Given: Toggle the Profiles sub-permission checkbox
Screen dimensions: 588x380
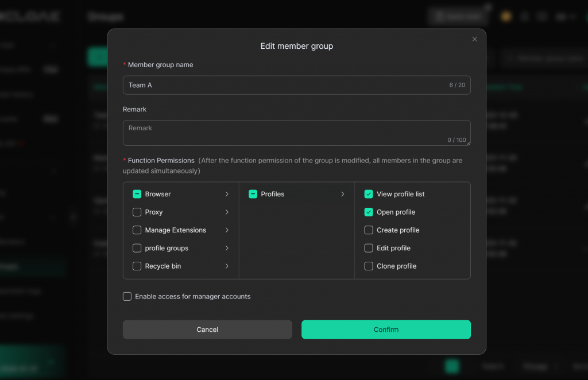Looking at the screenshot, I should click(253, 194).
